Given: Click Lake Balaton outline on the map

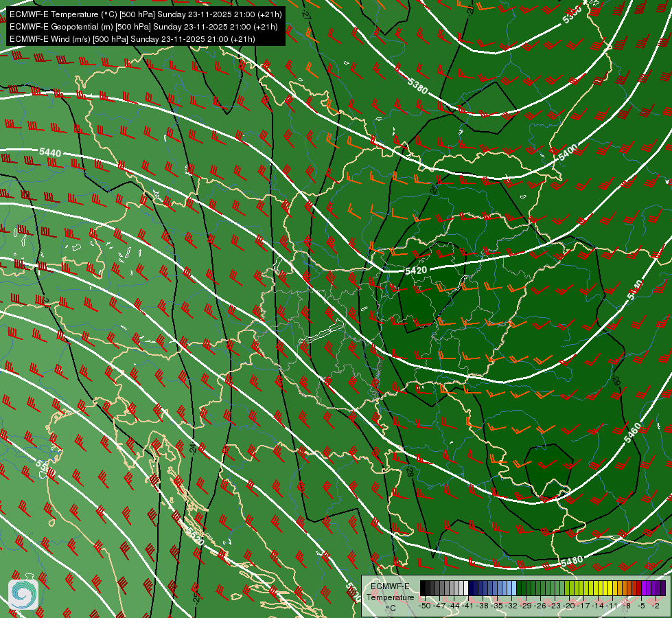Looking at the screenshot, I should 323,332.
